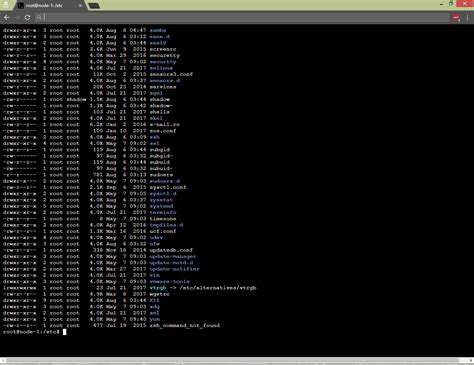Open the browser three-dot menu

pos(468,18)
